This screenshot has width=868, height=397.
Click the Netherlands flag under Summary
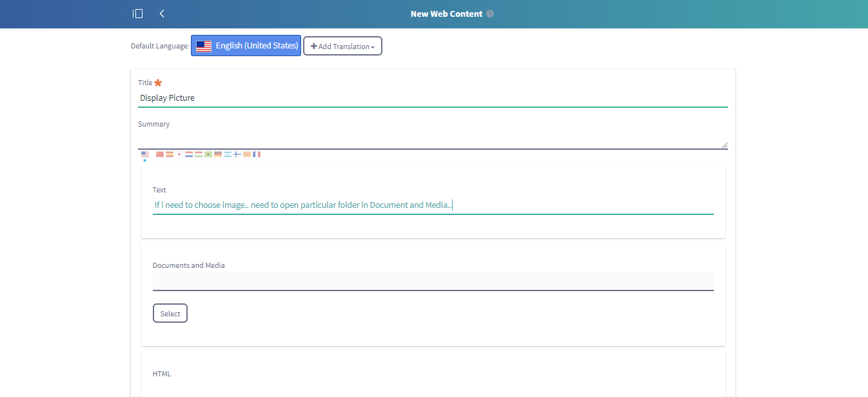point(189,154)
